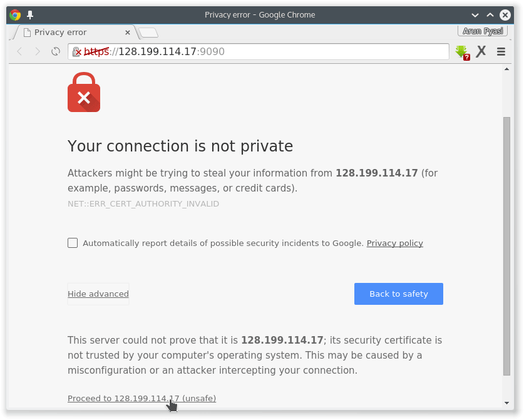Click the red padlock error icon
This screenshot has height=420, width=524.
(x=84, y=93)
